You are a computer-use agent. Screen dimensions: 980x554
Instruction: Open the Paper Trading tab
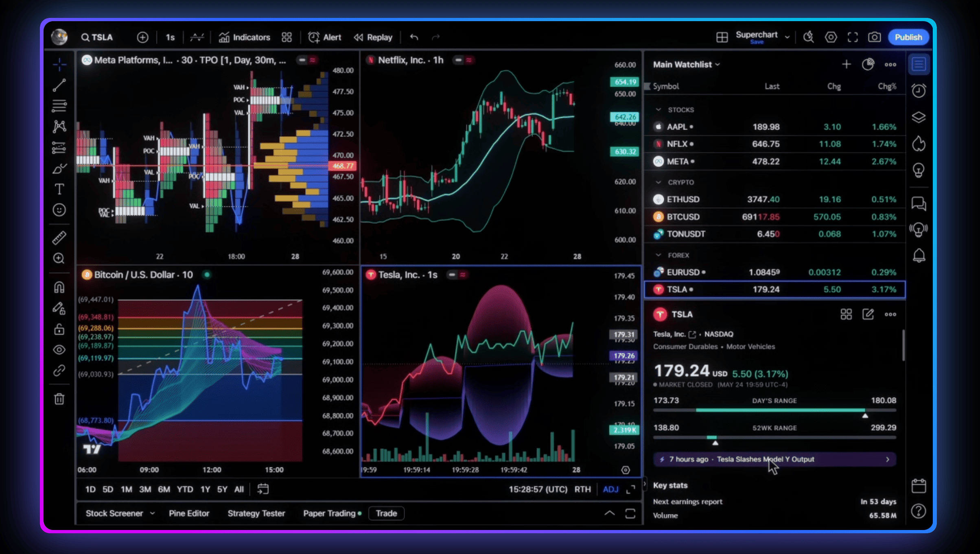click(332, 513)
